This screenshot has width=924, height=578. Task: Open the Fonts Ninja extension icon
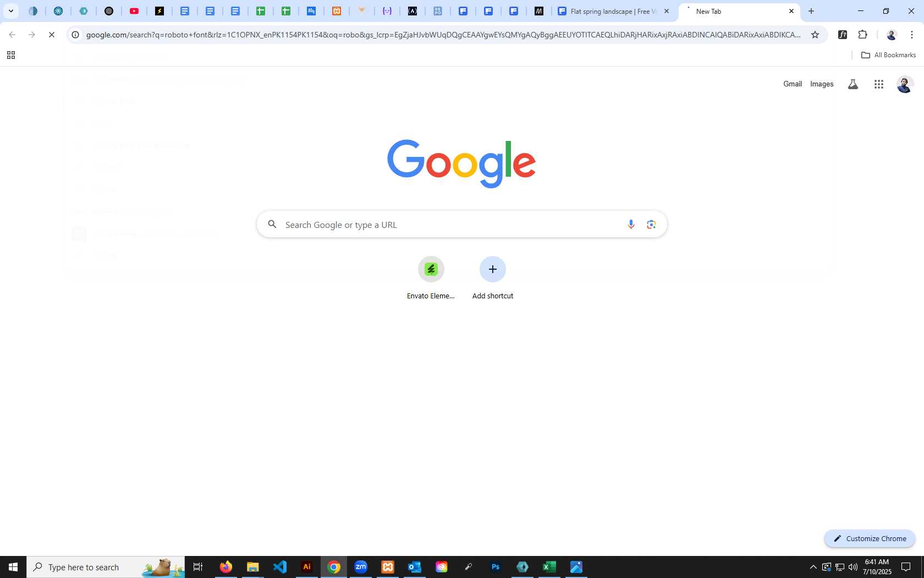click(843, 35)
